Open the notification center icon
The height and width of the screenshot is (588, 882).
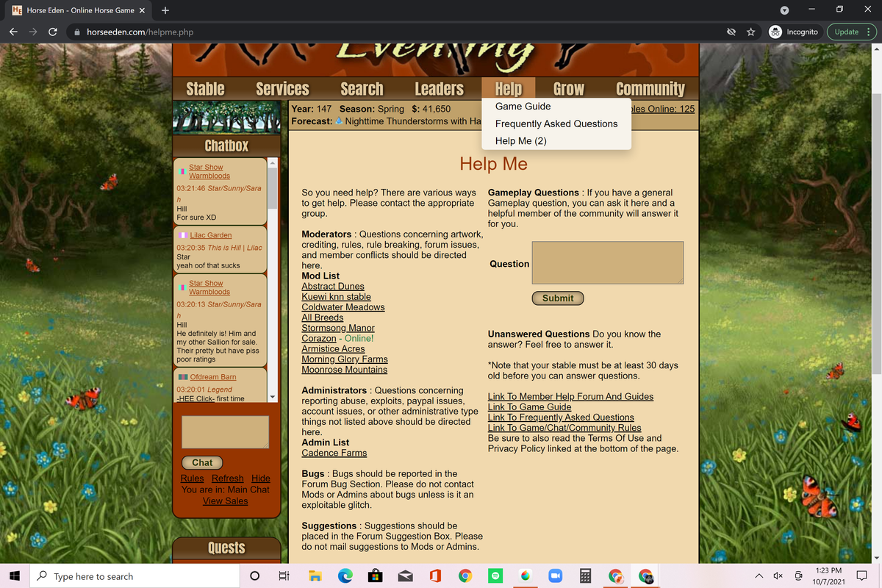[863, 576]
